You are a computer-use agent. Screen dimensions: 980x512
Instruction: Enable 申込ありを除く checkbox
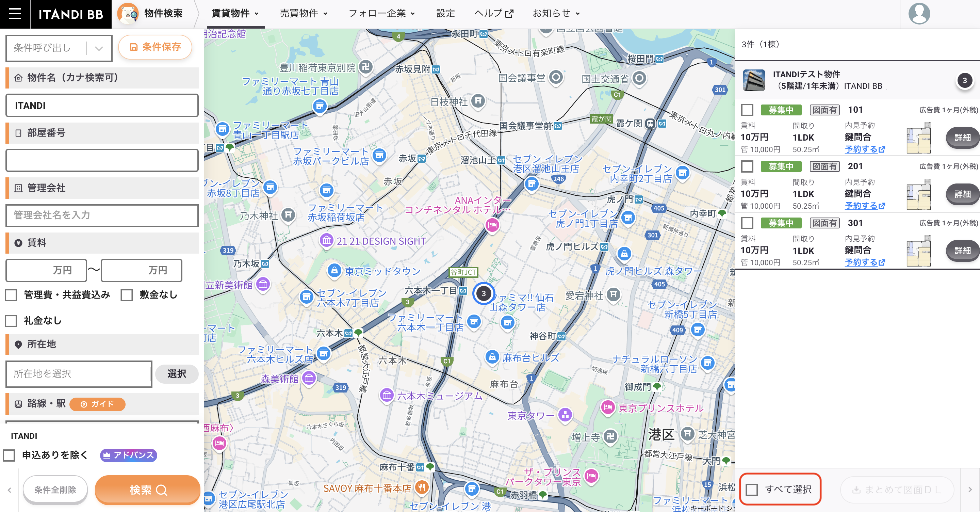(x=9, y=455)
